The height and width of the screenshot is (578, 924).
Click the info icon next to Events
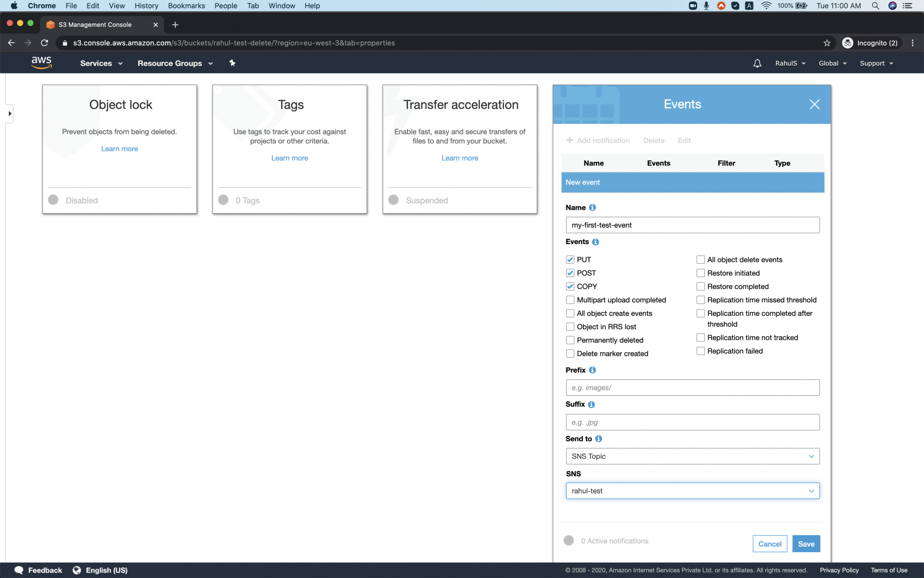(x=596, y=241)
